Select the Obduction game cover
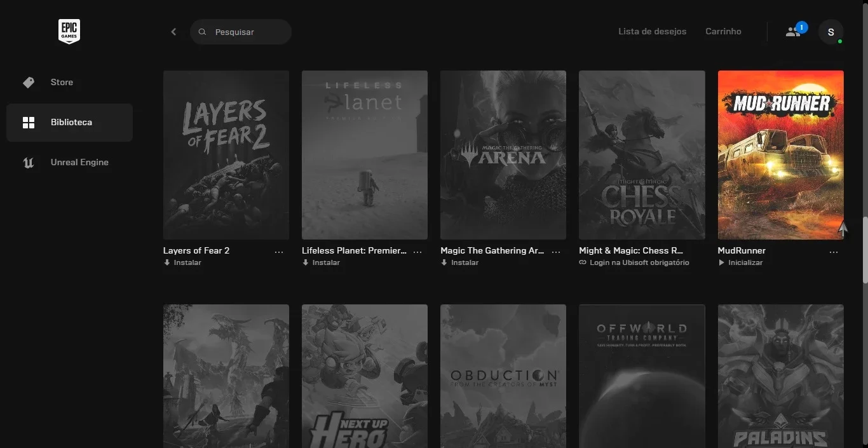 (x=503, y=376)
